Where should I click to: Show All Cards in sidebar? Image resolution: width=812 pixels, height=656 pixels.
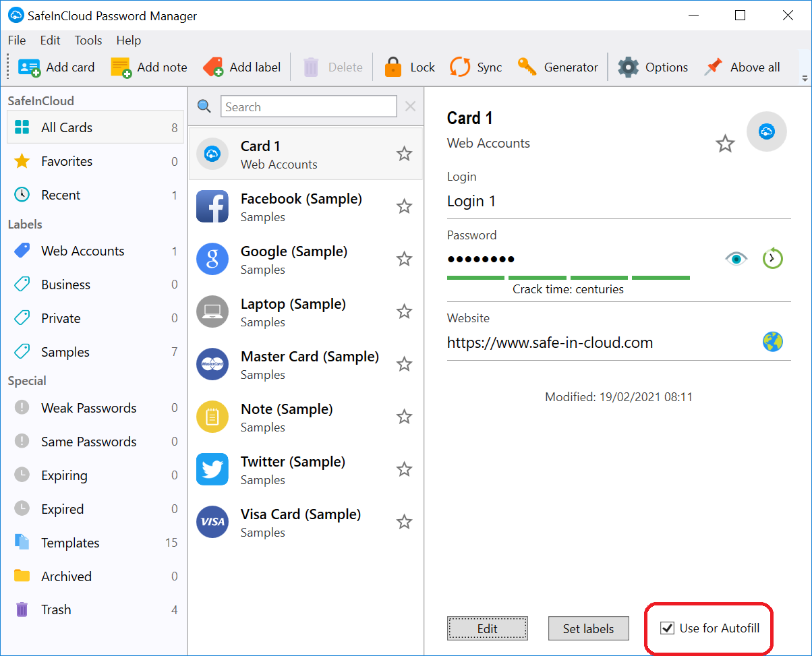pos(95,127)
